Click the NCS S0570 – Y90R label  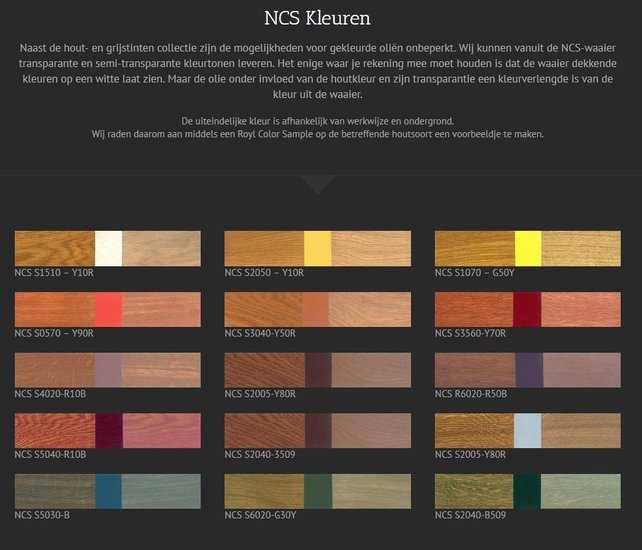point(54,333)
